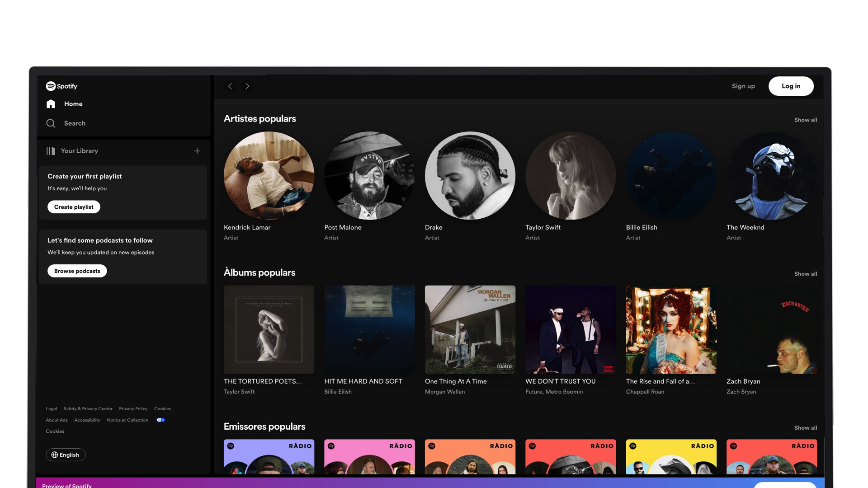Image resolution: width=868 pixels, height=488 pixels.
Task: Open Safety & Privacy Center link
Action: point(88,409)
